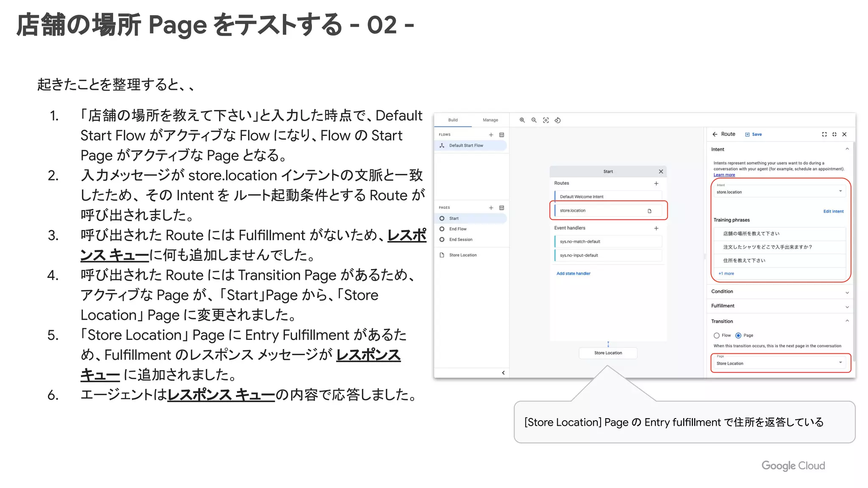
Task: Click Default Start Flow icon
Action: coord(442,145)
